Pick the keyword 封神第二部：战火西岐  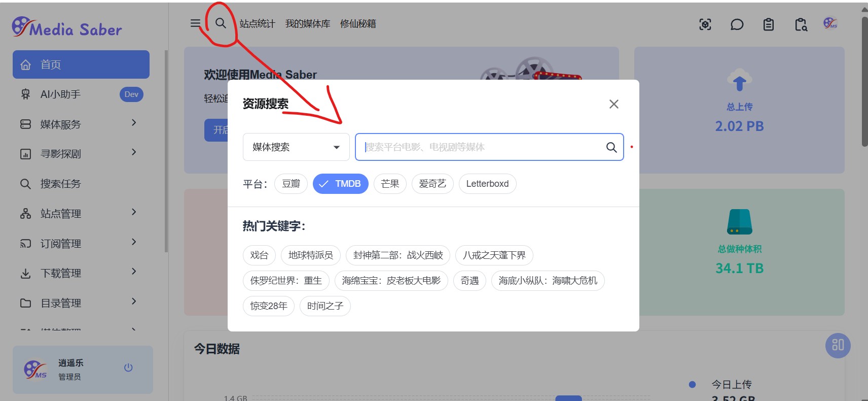click(x=398, y=255)
